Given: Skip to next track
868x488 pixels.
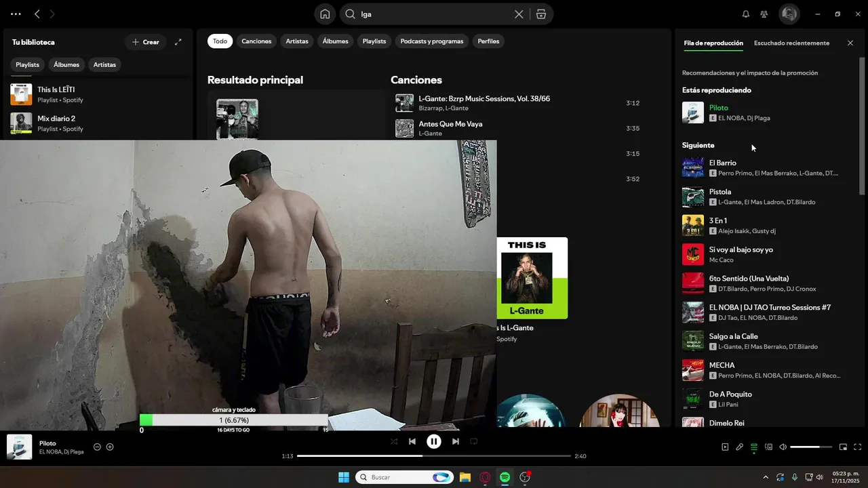Looking at the screenshot, I should coord(456,441).
